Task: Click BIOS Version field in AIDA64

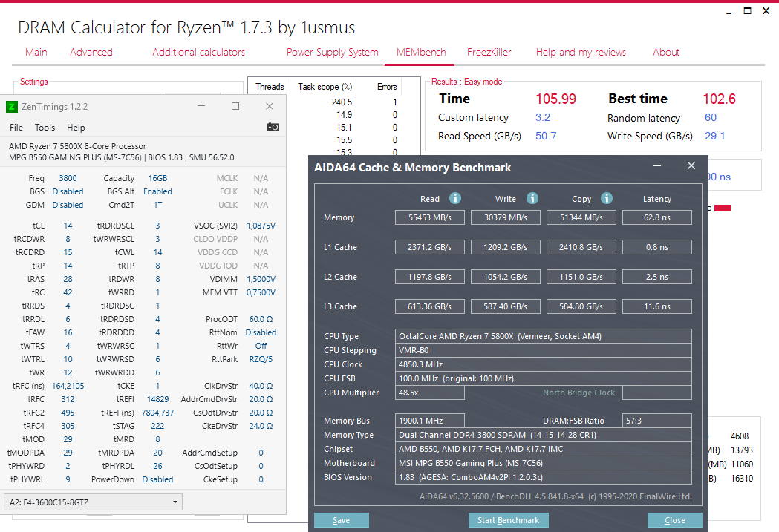Action: point(543,477)
